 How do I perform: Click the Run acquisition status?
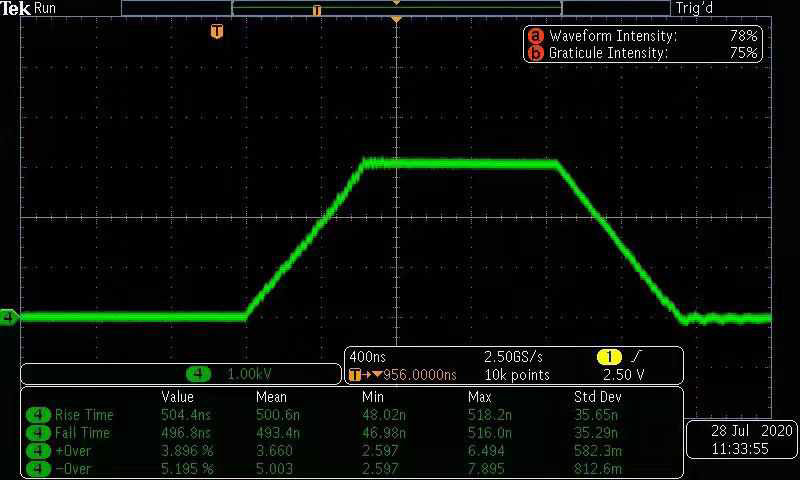coord(45,8)
